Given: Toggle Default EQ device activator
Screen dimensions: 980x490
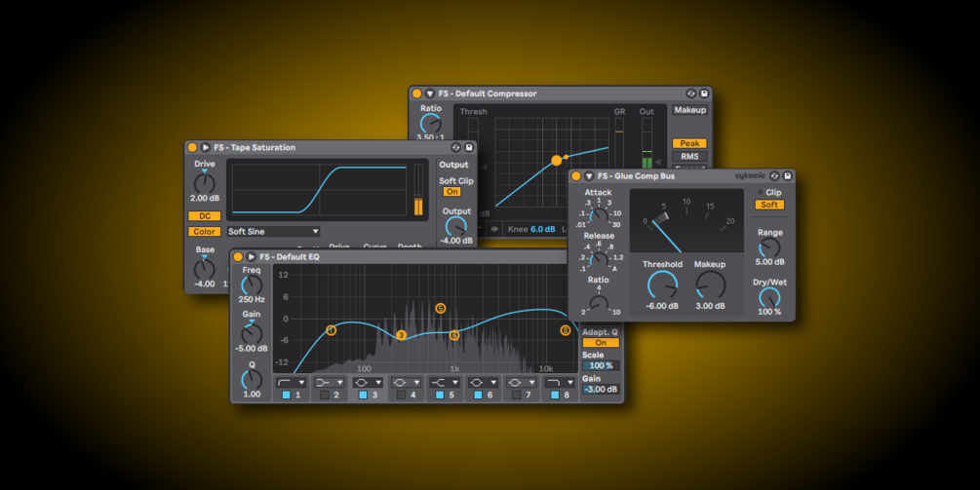Looking at the screenshot, I should click(238, 256).
